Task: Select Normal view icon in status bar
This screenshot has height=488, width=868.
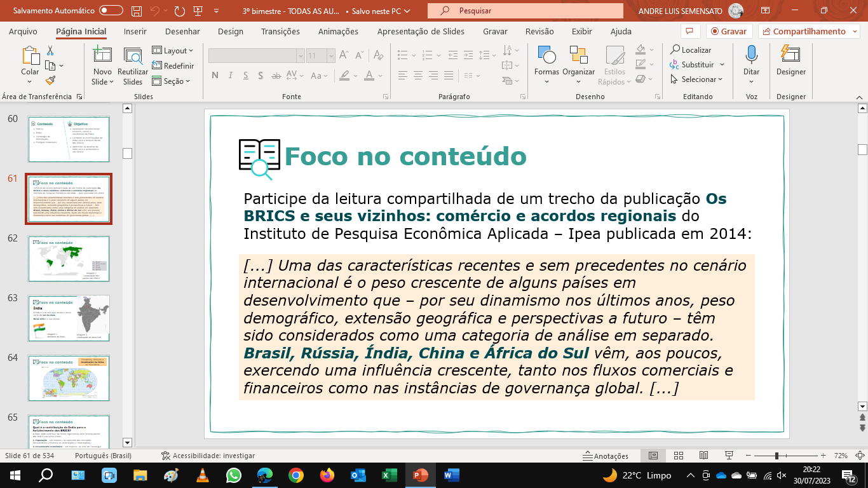Action: pos(653,456)
